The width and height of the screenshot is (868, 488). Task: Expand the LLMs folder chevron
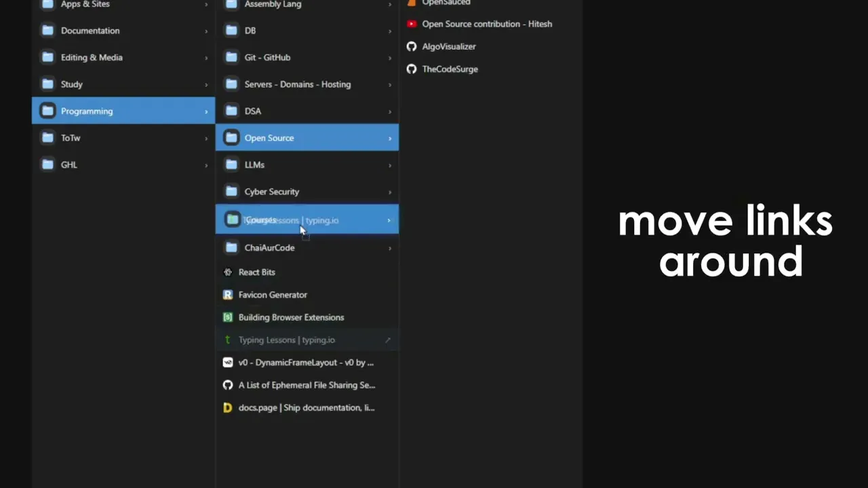(390, 165)
